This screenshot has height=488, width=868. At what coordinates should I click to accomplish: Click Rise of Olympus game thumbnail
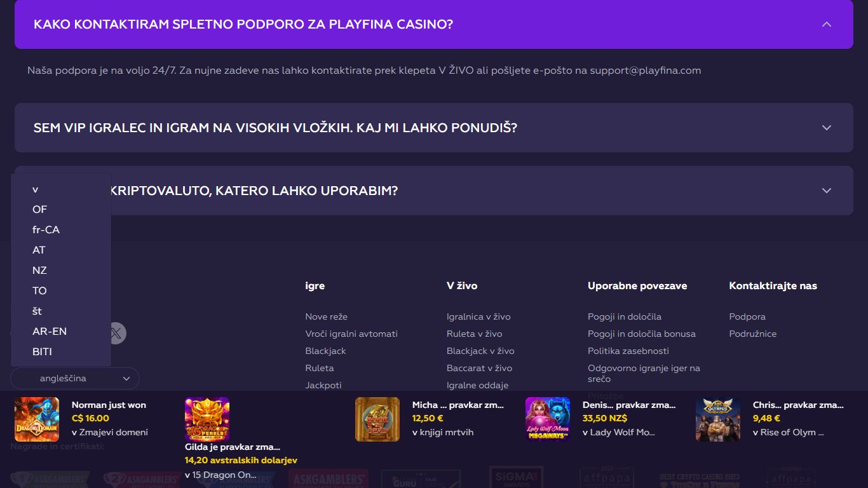click(x=718, y=419)
